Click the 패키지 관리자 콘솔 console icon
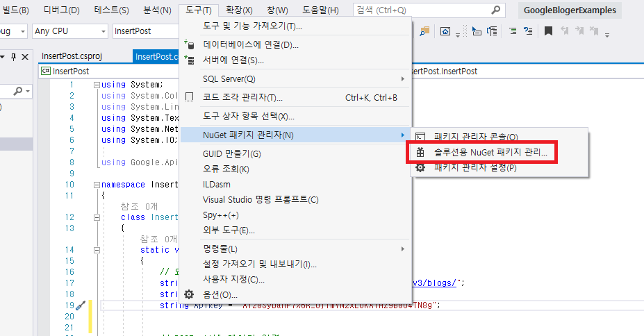644x336 pixels. (420, 137)
